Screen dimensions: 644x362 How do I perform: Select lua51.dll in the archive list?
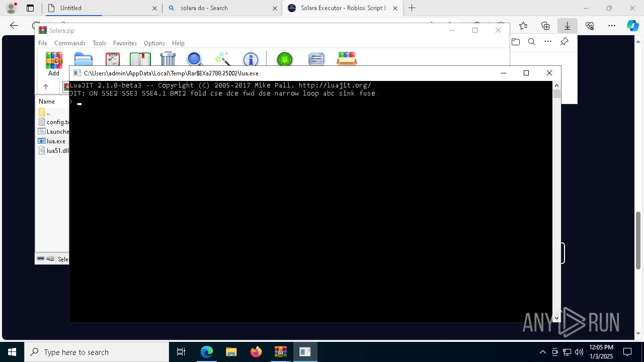pos(53,151)
